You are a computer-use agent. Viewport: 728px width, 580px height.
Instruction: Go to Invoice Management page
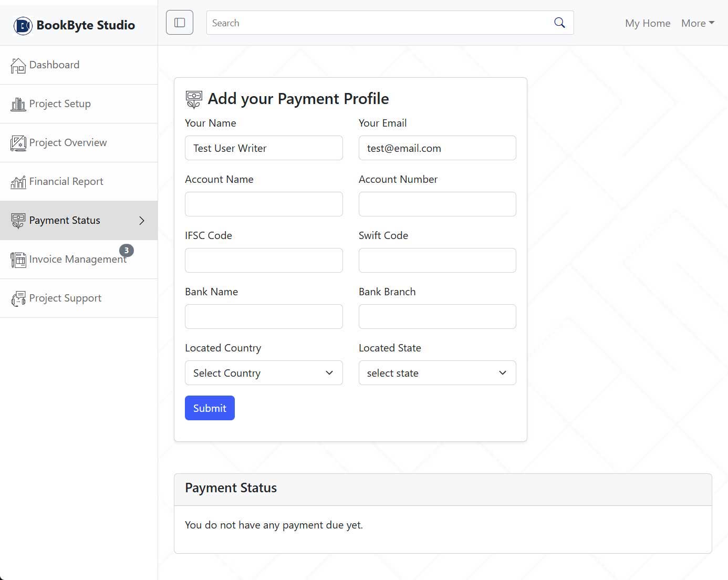tap(77, 260)
